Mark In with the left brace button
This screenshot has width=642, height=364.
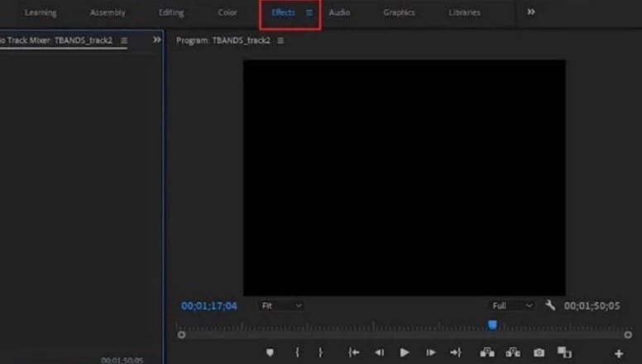(297, 352)
